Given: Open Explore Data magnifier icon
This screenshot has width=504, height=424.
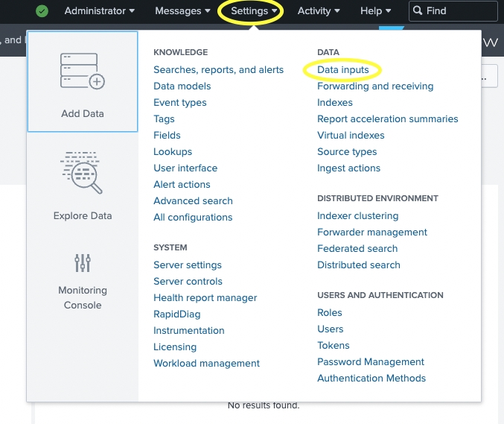Looking at the screenshot, I should (x=82, y=173).
